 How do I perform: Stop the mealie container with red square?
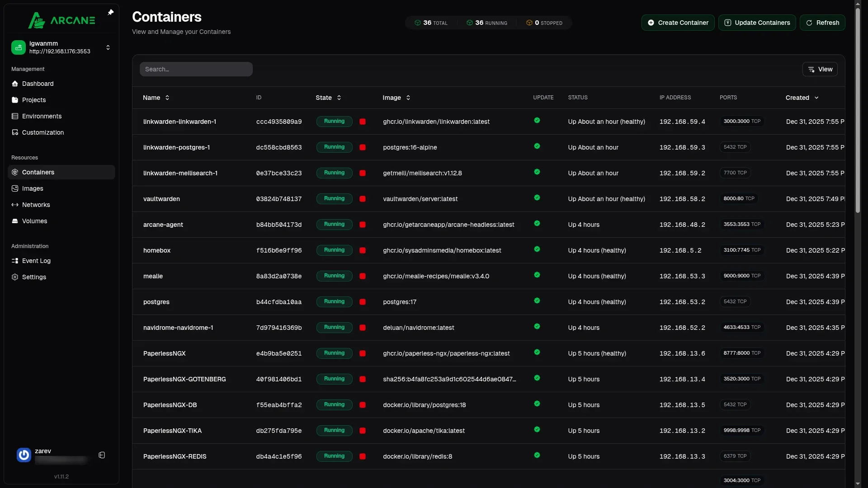[363, 276]
